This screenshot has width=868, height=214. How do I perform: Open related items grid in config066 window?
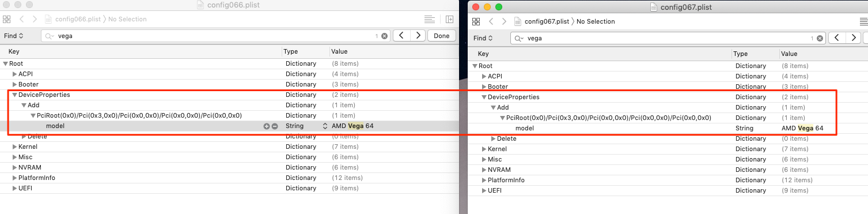click(7, 19)
